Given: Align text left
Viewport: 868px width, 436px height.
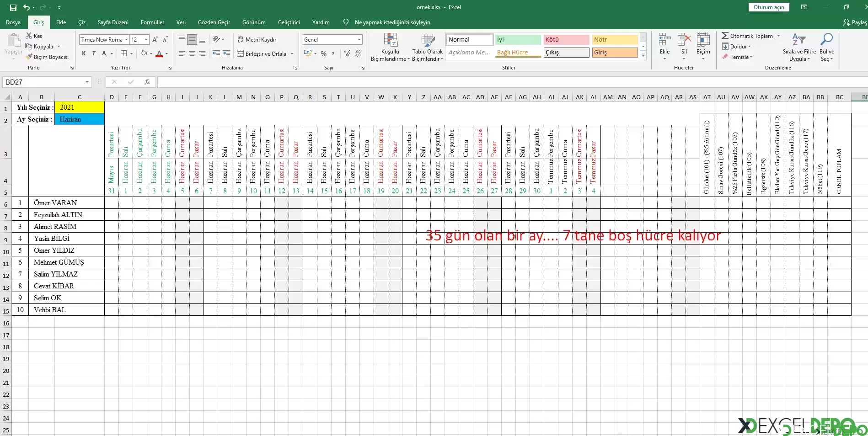Looking at the screenshot, I should click(182, 53).
